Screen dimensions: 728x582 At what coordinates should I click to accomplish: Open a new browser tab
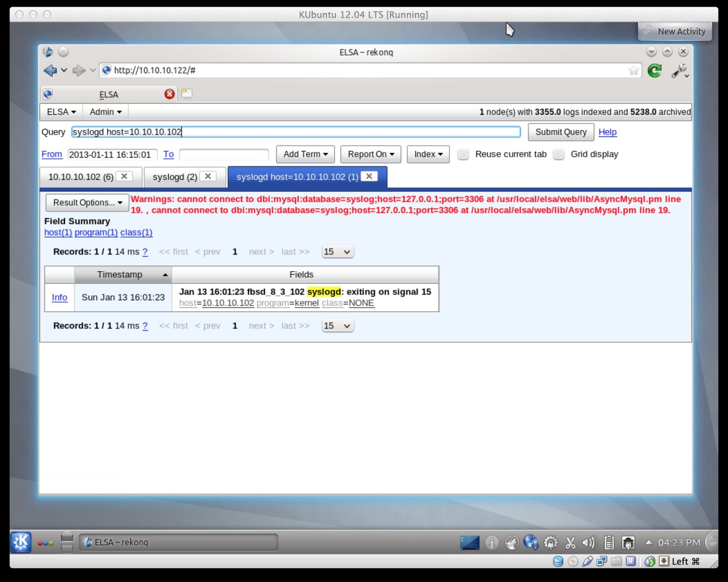(187, 93)
